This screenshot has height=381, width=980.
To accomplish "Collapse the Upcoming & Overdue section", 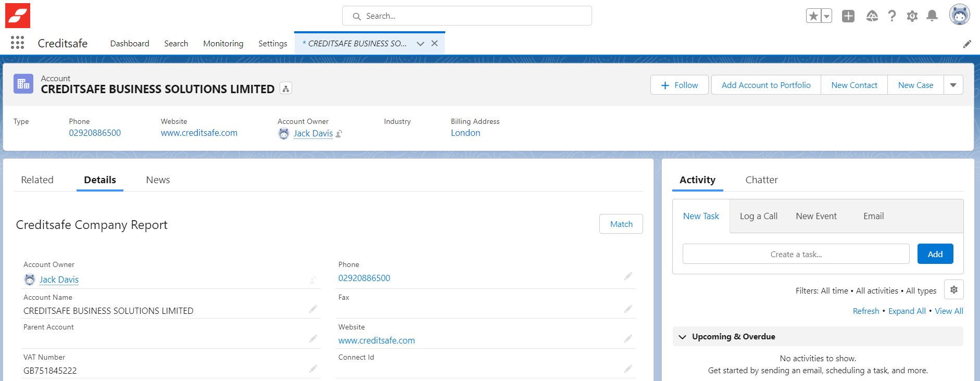I will click(x=682, y=337).
